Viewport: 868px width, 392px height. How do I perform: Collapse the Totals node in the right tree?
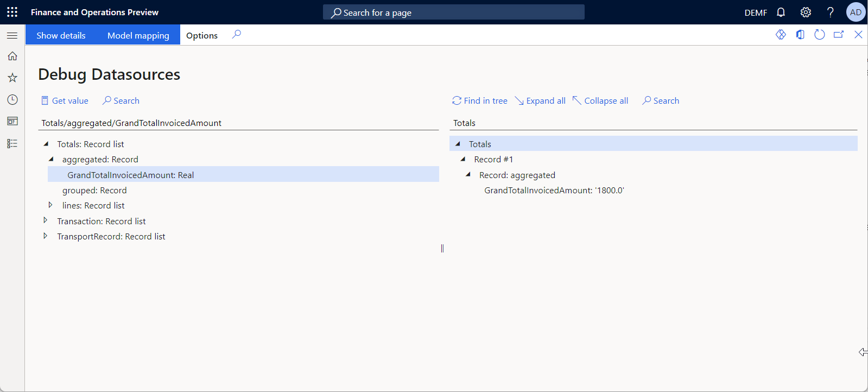[x=458, y=144]
